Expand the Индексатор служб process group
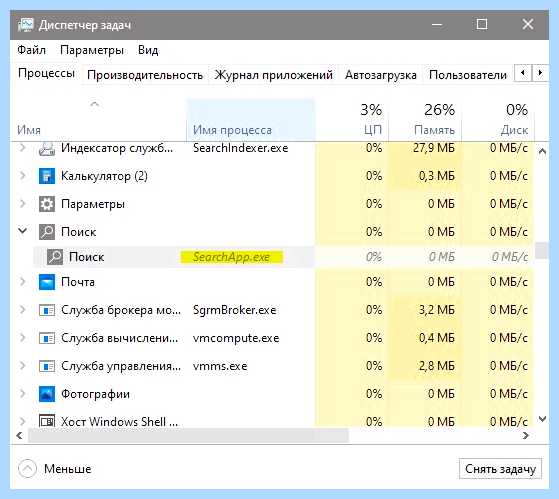Screen dimensions: 559x499 tap(22, 148)
